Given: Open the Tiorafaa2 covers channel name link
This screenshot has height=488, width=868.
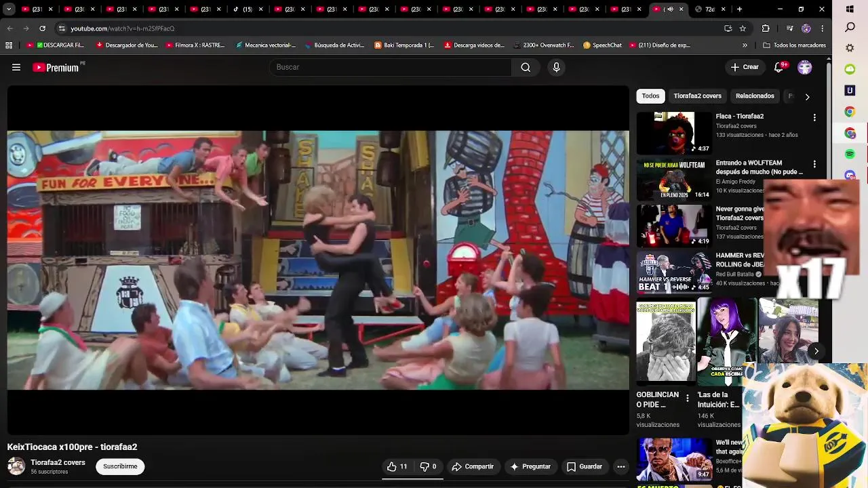Looking at the screenshot, I should [x=58, y=462].
